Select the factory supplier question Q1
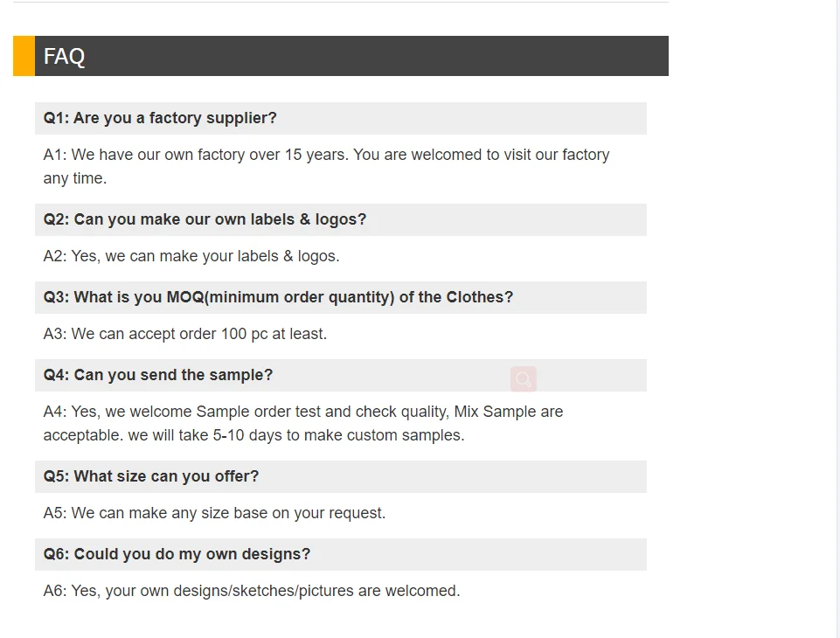This screenshot has width=840, height=638. pyautogui.click(x=160, y=118)
